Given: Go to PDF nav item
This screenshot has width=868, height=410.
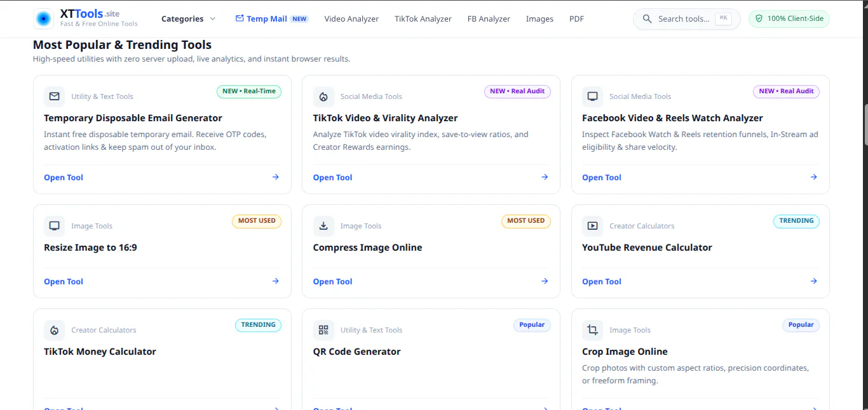Looking at the screenshot, I should [576, 19].
